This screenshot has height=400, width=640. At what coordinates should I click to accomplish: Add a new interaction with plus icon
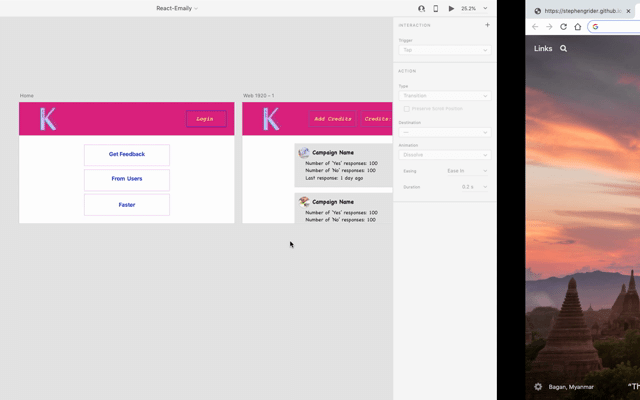click(x=487, y=25)
